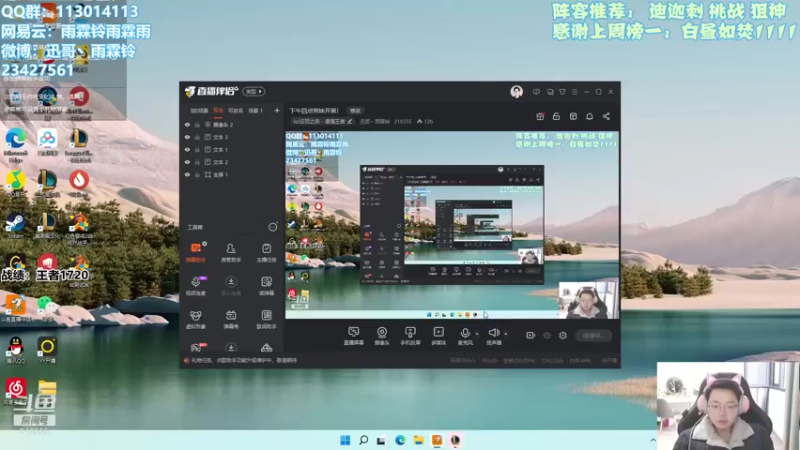Add a 直播屏幕 screen capture source
This screenshot has height=450, width=800.
pyautogui.click(x=353, y=336)
